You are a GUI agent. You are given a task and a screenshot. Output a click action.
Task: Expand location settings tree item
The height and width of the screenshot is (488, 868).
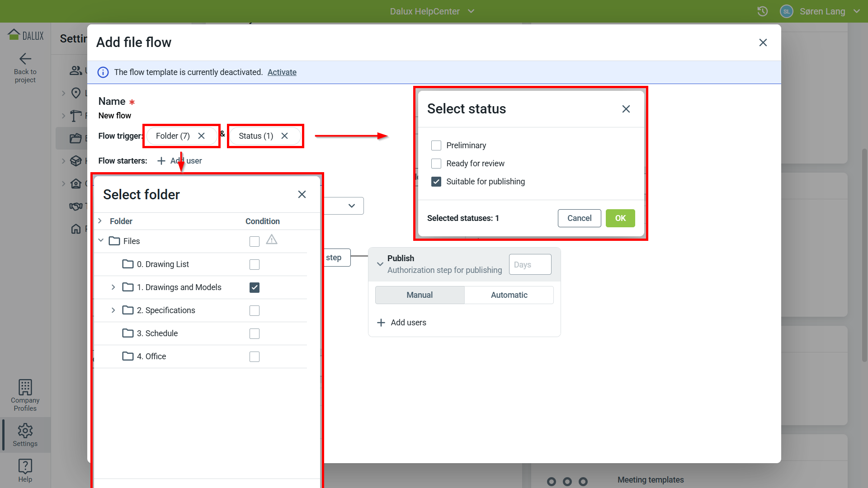[63, 93]
